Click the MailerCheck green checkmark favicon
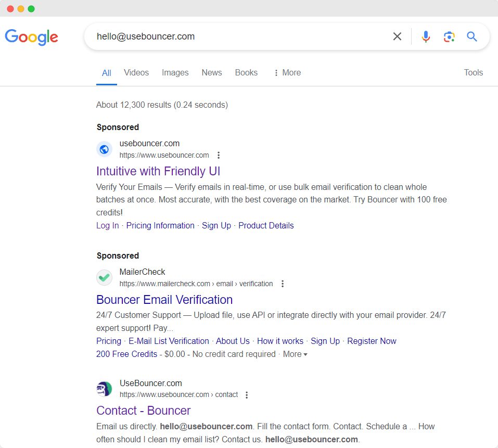Image resolution: width=498 pixels, height=448 pixels. tap(105, 277)
